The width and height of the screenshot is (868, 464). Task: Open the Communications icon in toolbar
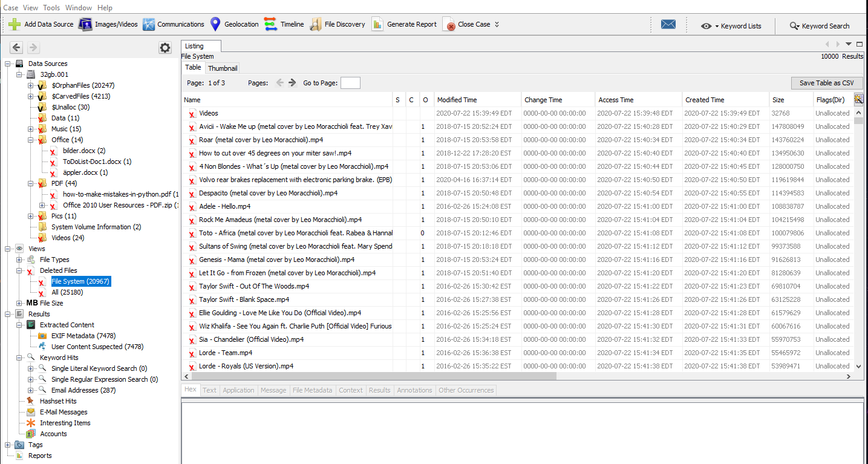tap(149, 24)
